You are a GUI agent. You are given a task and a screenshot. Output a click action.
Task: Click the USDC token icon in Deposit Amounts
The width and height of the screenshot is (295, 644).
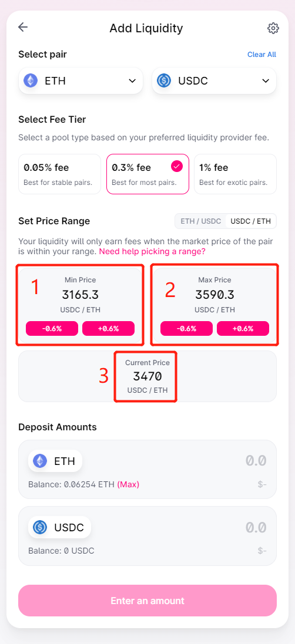40,527
